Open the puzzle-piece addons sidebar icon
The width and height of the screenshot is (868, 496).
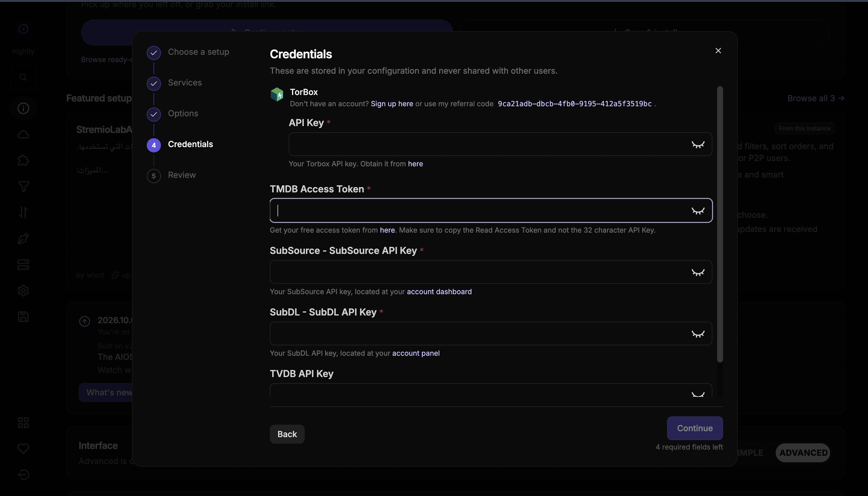click(23, 160)
